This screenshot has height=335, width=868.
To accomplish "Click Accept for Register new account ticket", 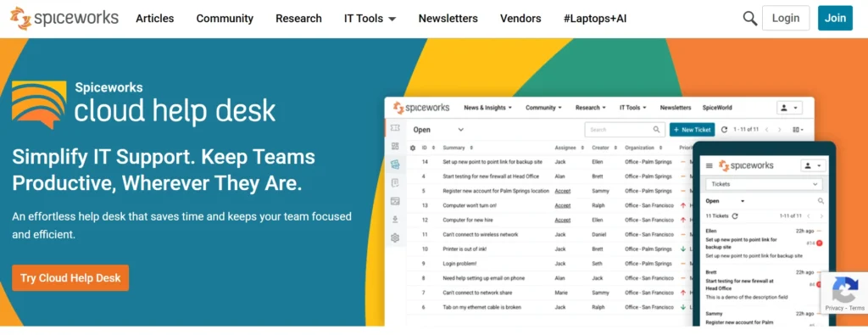I will 563,191.
